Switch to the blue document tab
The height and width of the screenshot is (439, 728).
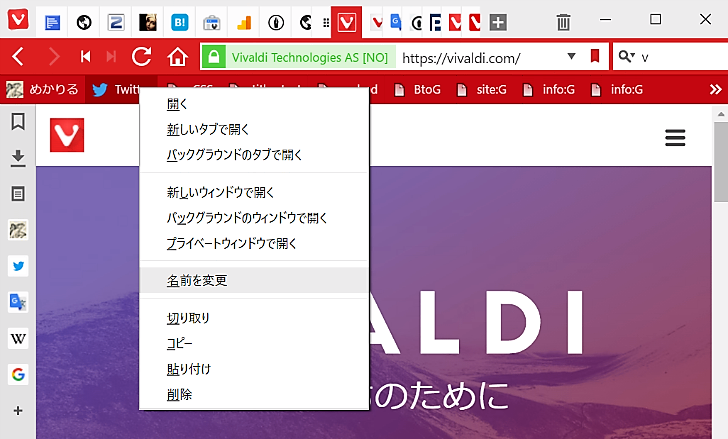tap(52, 22)
